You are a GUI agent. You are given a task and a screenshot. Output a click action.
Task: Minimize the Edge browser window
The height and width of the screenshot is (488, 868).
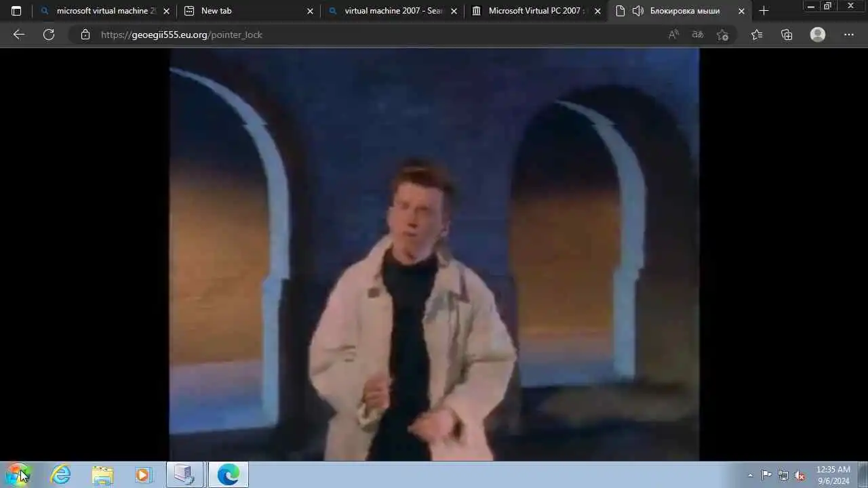811,6
